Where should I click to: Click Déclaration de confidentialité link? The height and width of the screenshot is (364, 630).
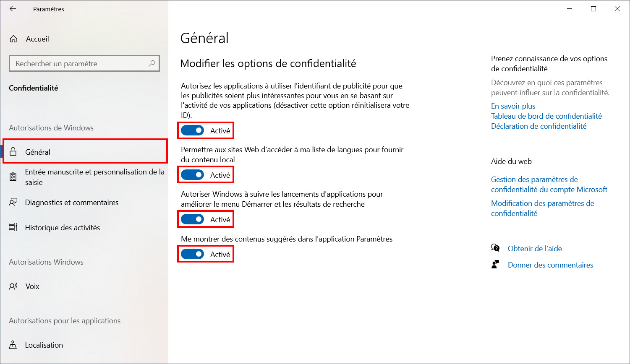pos(539,126)
